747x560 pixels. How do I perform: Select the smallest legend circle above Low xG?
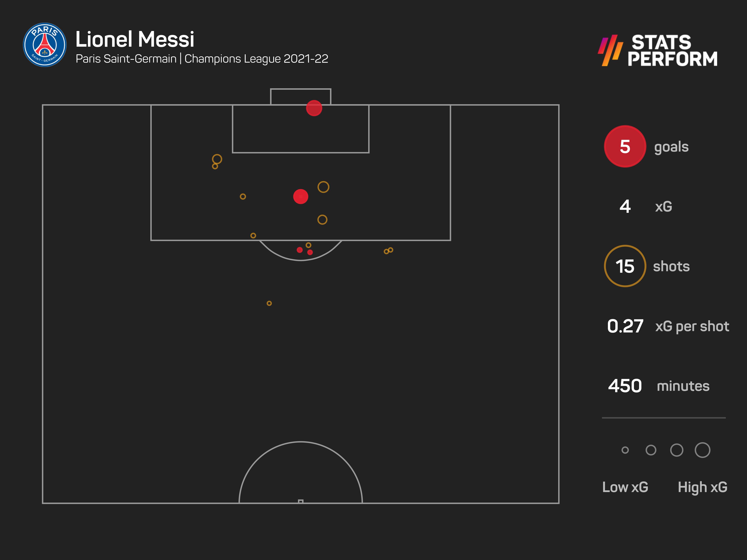click(625, 450)
